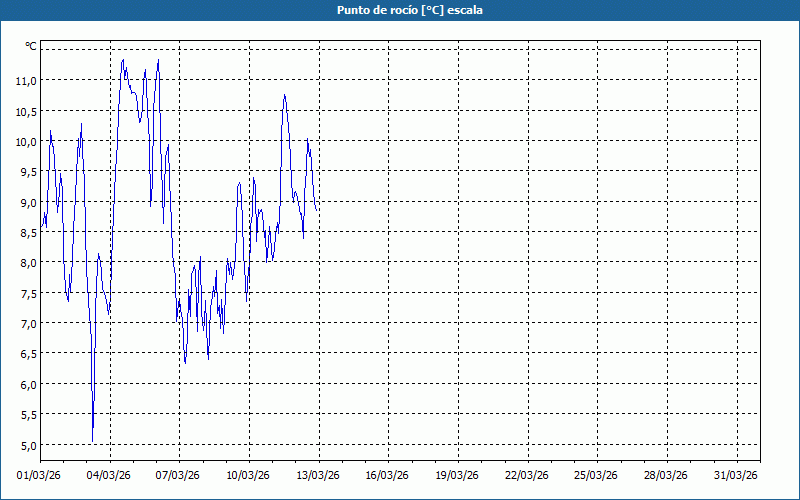
Task: Click the chart title 'Punto de rocío [°C] escala'
Action: click(400, 10)
